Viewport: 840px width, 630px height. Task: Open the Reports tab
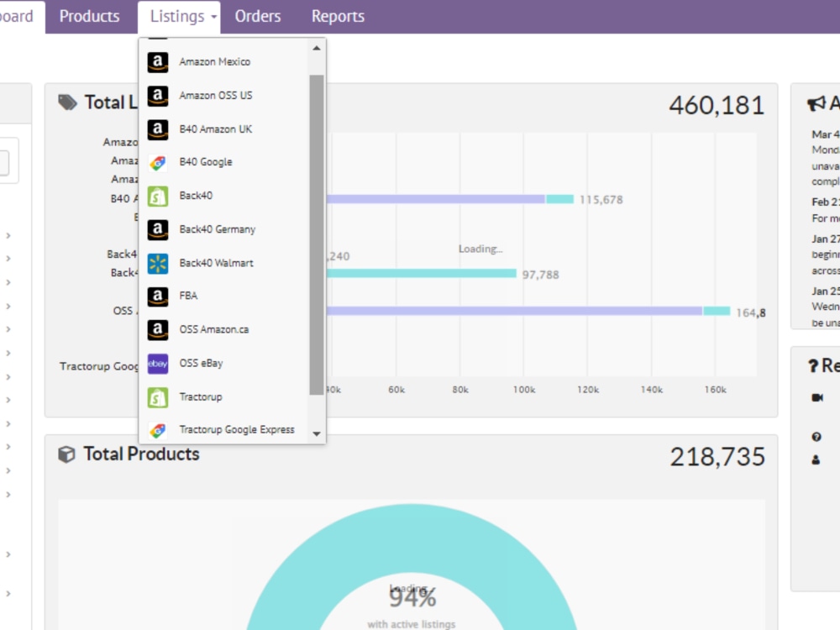[x=338, y=17]
